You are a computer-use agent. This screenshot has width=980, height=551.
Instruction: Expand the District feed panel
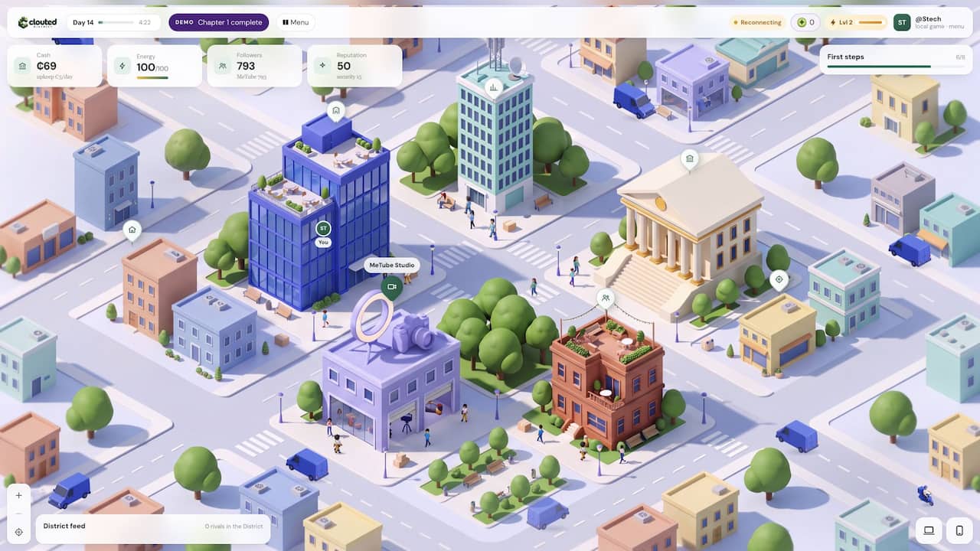pos(153,528)
